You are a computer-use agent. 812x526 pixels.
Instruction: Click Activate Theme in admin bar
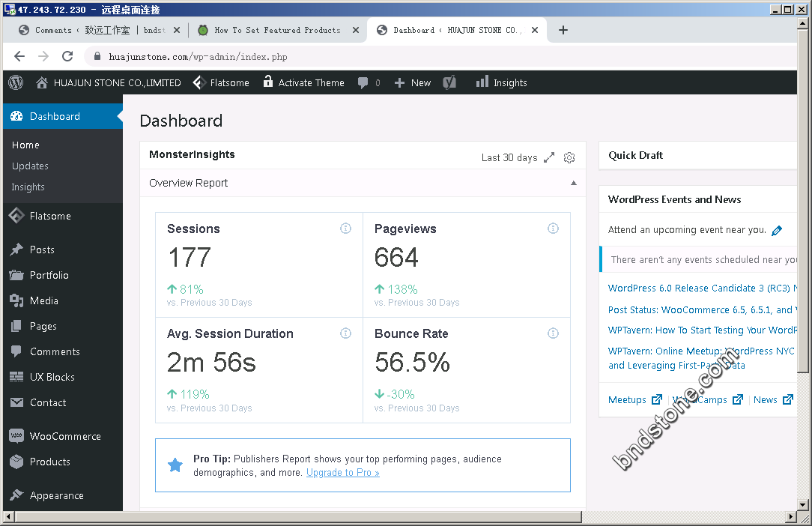303,82
